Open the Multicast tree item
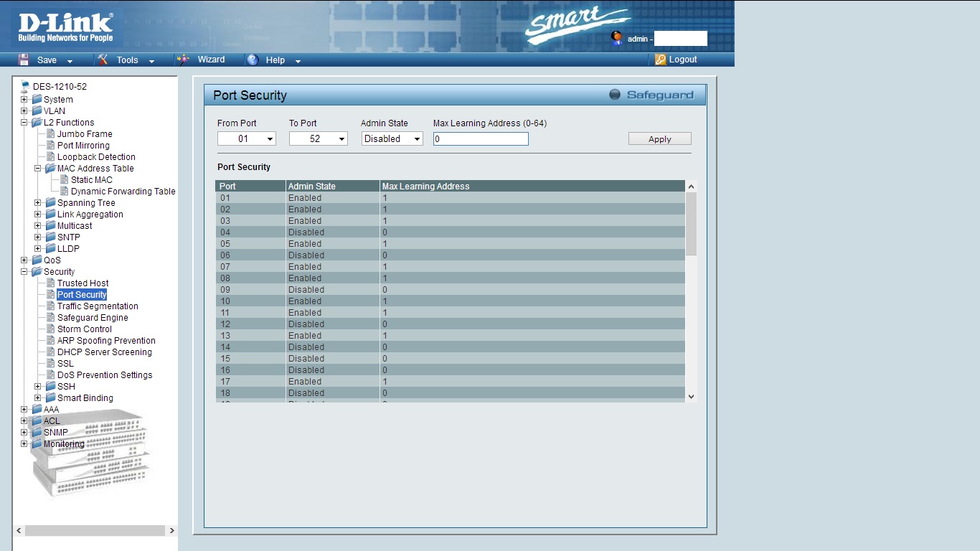 point(75,225)
